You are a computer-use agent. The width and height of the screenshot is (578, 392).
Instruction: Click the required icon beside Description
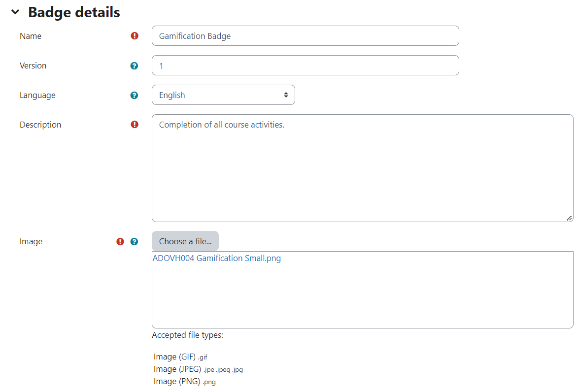[135, 125]
